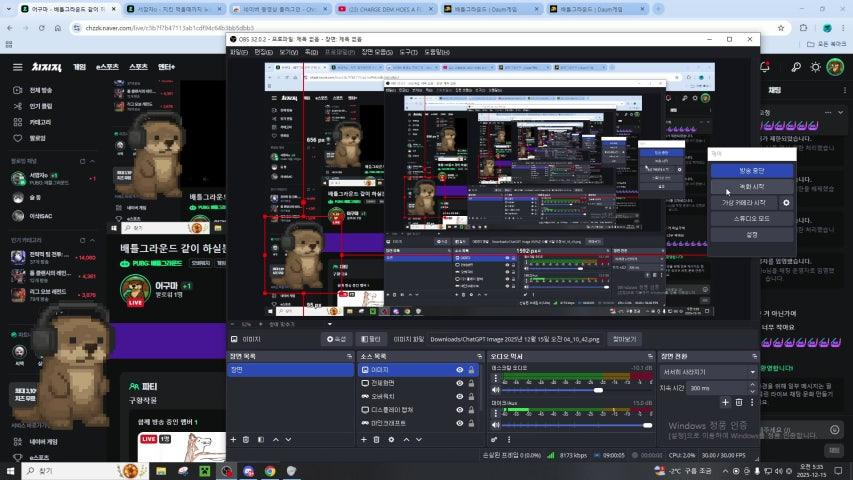The height and width of the screenshot is (480, 853).
Task: Click 방송 중단 stop streaming button
Action: 752,170
